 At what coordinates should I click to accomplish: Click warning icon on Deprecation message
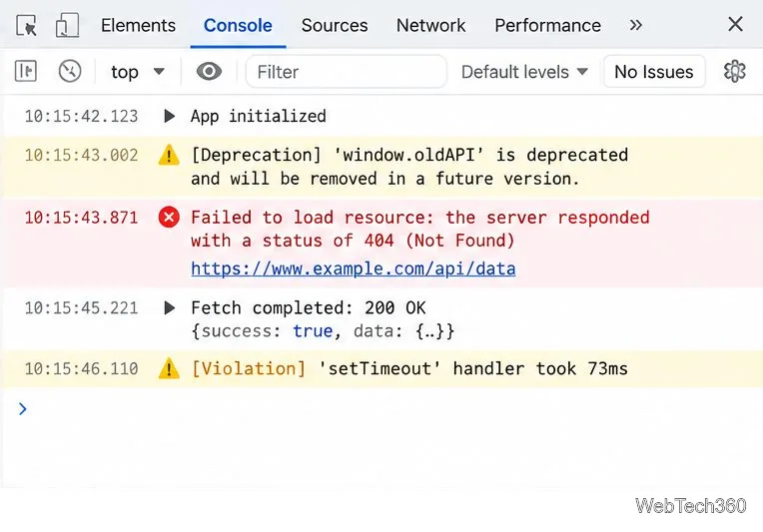[x=169, y=155]
